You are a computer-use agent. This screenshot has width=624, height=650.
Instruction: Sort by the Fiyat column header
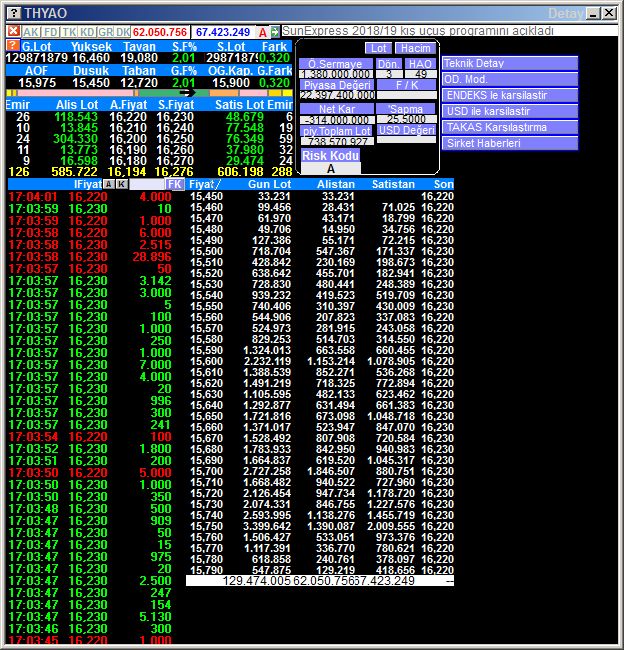pos(205,184)
